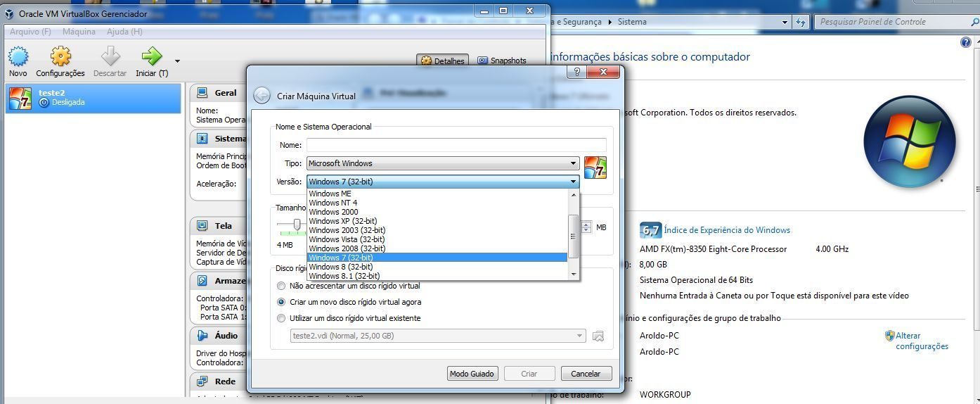Click the Tela section display icon
980x404 pixels.
(x=202, y=226)
